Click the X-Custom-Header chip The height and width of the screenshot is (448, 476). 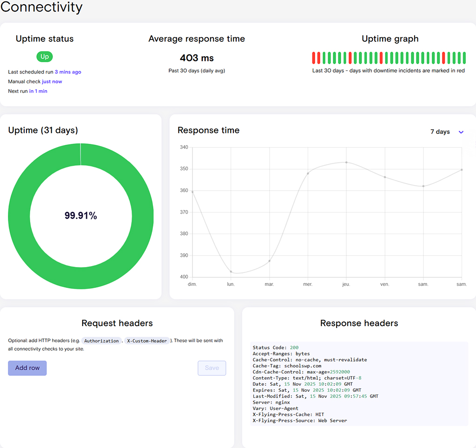[146, 341]
